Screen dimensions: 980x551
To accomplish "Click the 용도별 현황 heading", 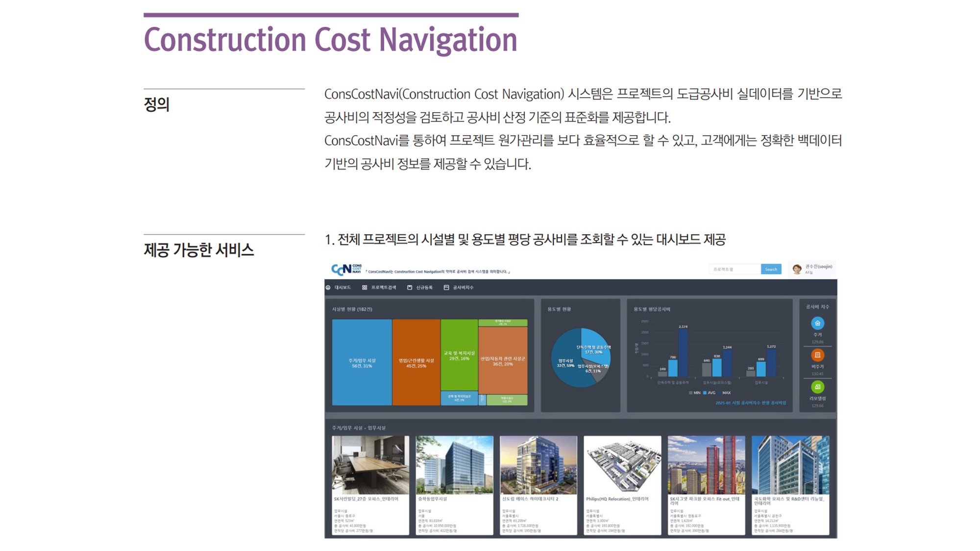I will (559, 309).
